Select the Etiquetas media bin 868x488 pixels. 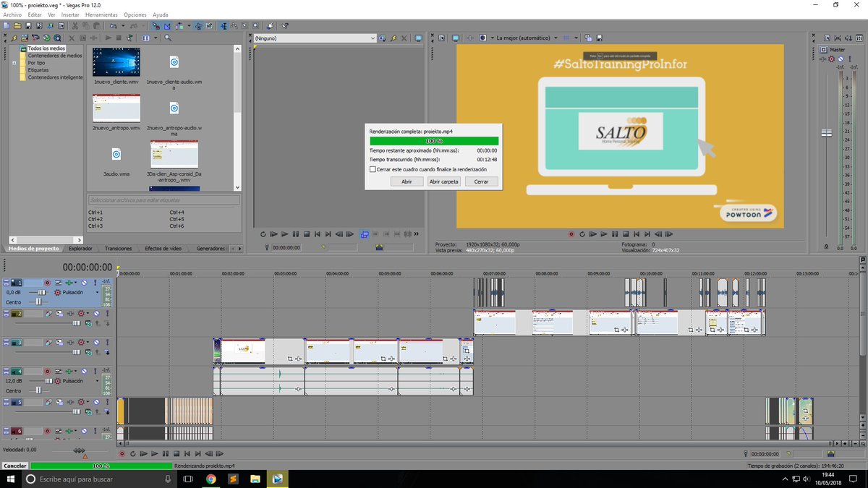click(38, 70)
